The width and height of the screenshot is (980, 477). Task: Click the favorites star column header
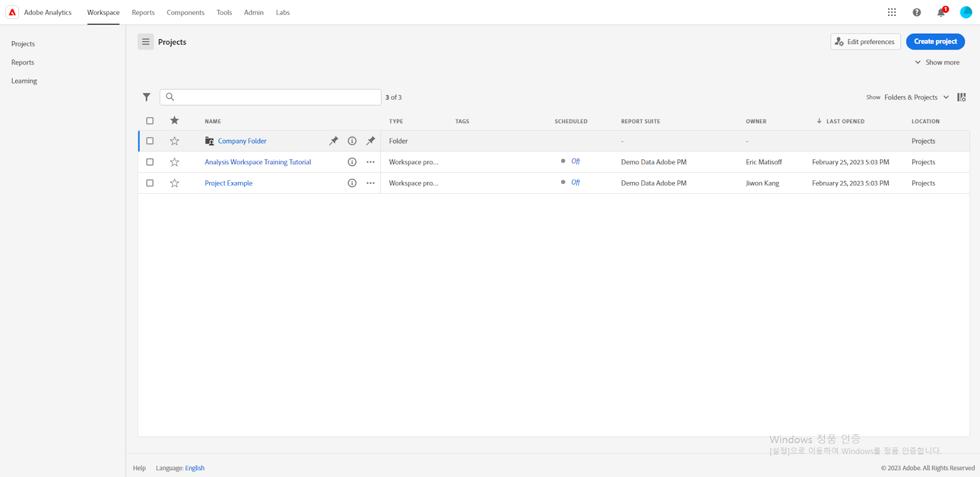click(x=175, y=121)
